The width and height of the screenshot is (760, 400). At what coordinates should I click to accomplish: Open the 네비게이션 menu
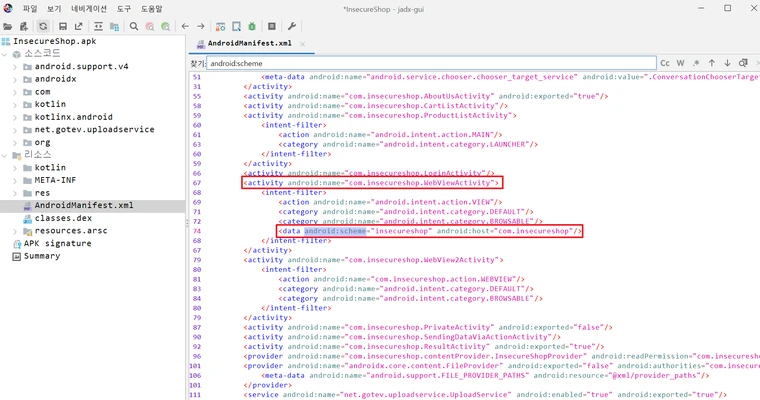pos(89,9)
